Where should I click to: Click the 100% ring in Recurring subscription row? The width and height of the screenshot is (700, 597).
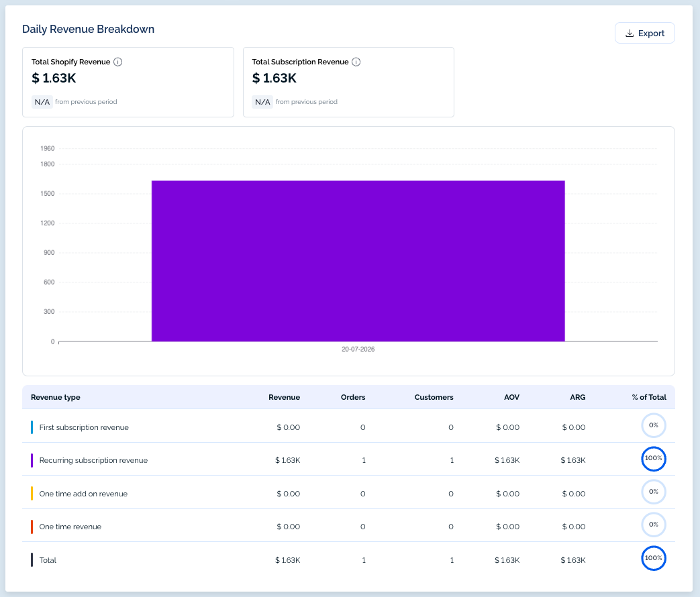click(x=654, y=459)
